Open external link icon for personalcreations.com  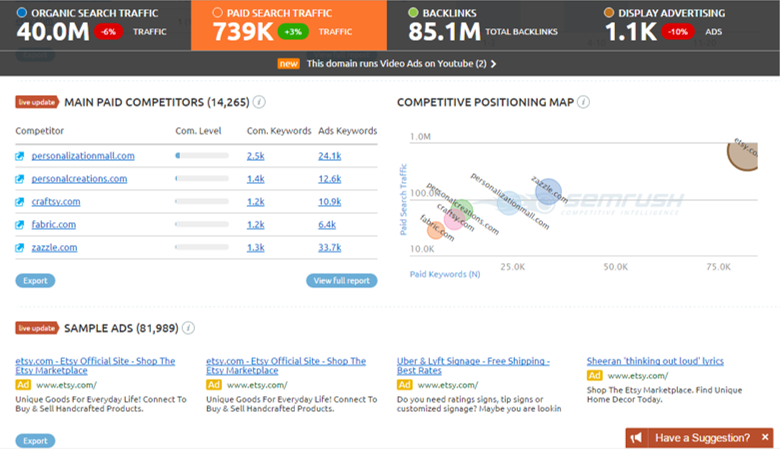pos(19,179)
